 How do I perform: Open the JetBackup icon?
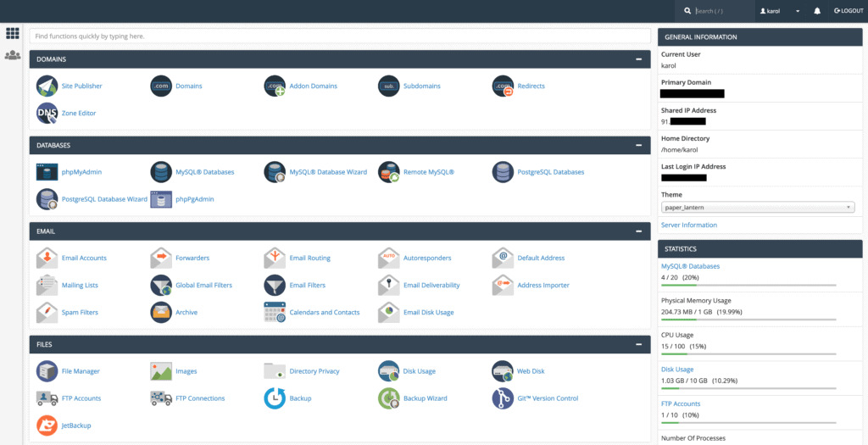(x=47, y=426)
